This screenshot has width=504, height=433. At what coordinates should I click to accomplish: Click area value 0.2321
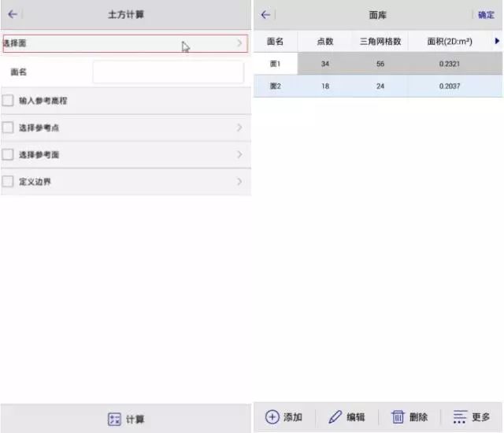click(x=450, y=64)
